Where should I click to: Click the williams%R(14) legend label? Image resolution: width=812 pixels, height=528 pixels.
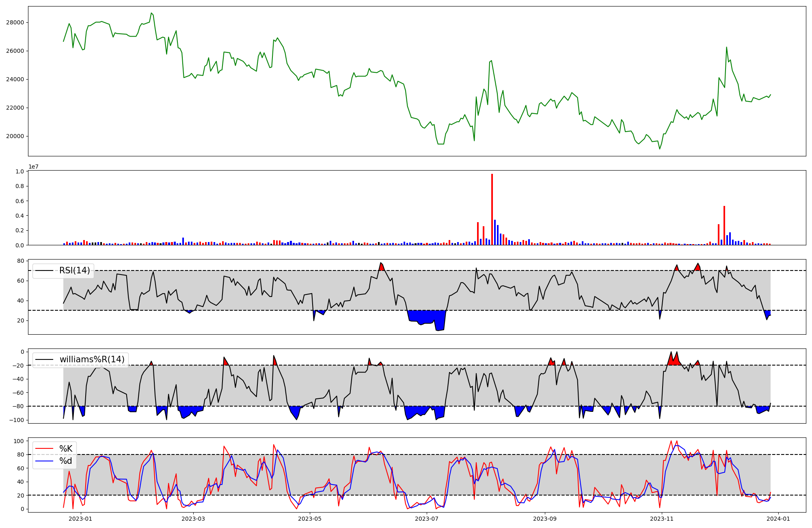[x=92, y=359]
